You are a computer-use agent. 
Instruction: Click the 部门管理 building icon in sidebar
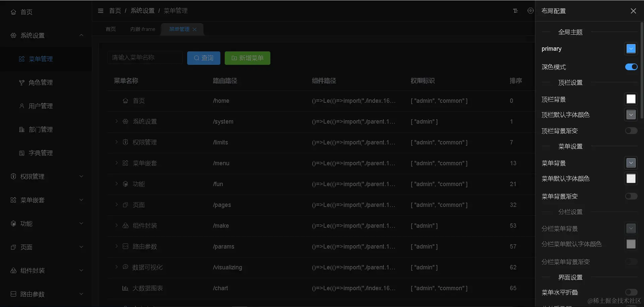tap(22, 130)
